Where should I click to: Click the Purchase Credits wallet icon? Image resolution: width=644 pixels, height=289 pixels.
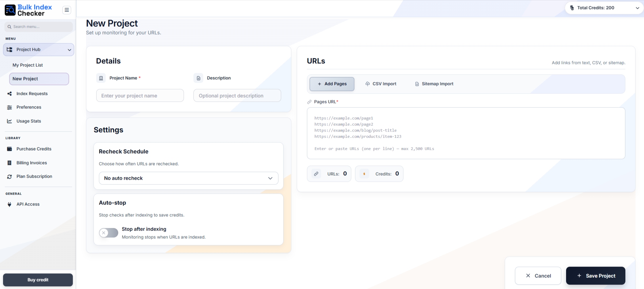click(x=9, y=149)
